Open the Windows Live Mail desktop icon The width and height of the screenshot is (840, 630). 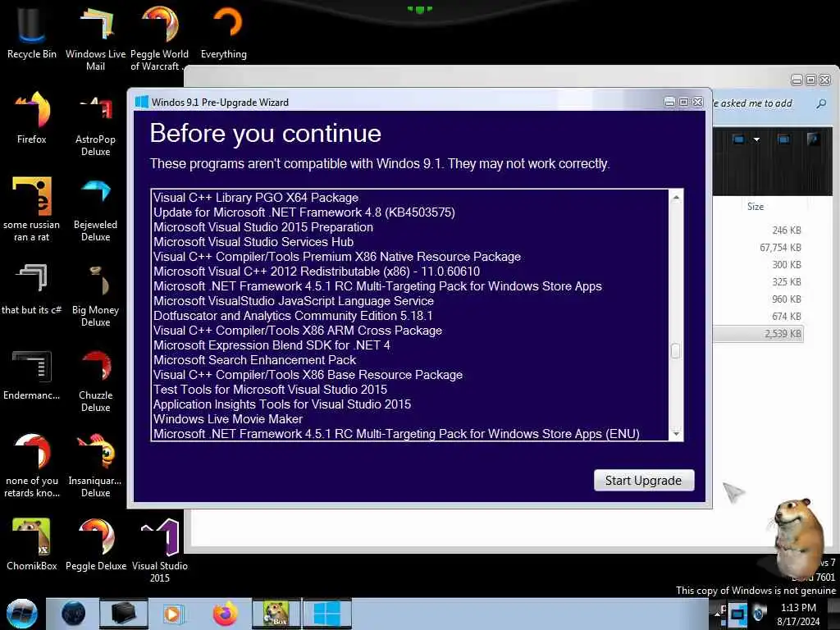[95, 38]
